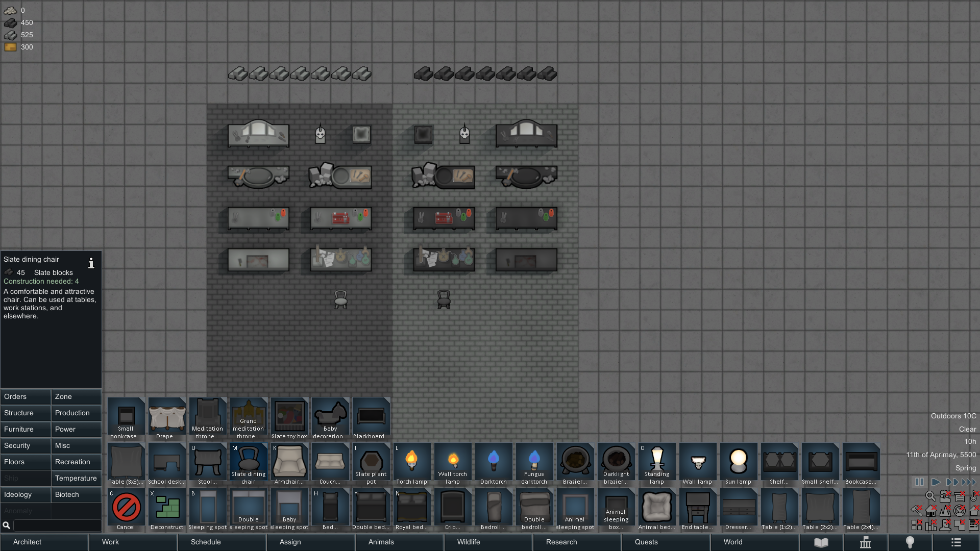Image resolution: width=980 pixels, height=551 pixels.
Task: Toggle the bar-chart room stats display
Action: pyautogui.click(x=931, y=525)
